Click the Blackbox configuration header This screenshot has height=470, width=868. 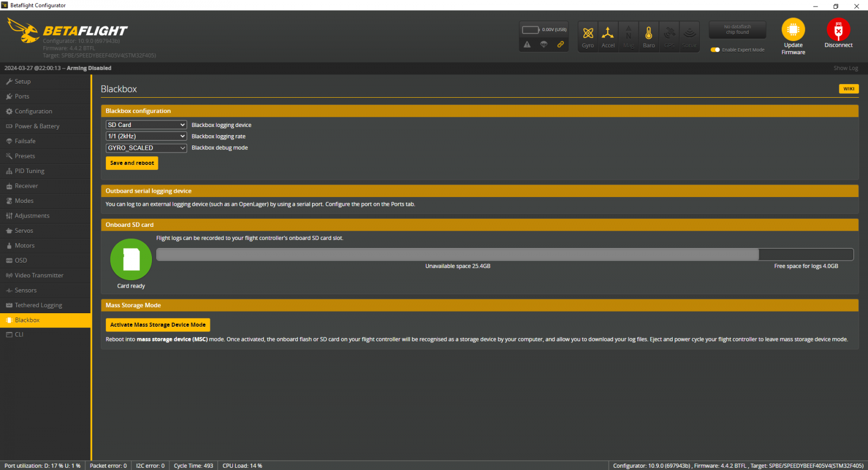pos(480,111)
